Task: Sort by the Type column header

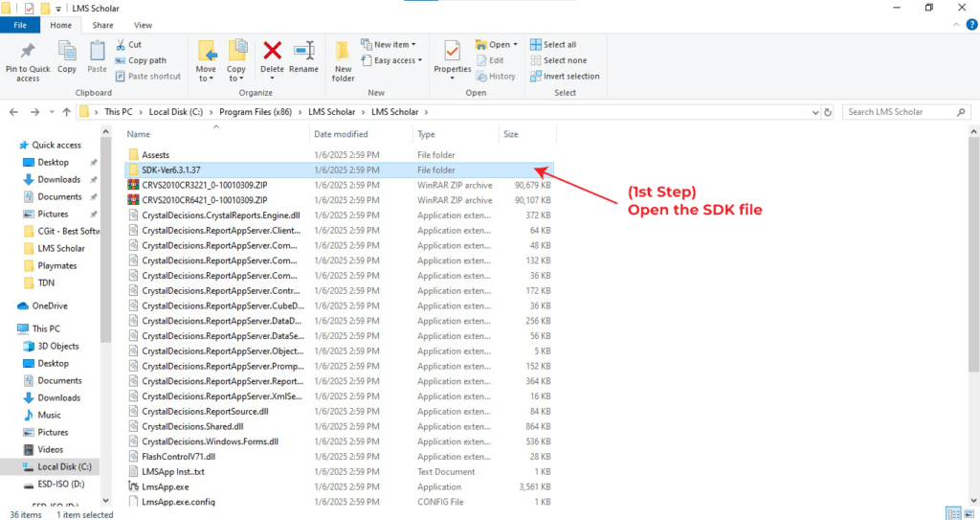Action: [455, 134]
